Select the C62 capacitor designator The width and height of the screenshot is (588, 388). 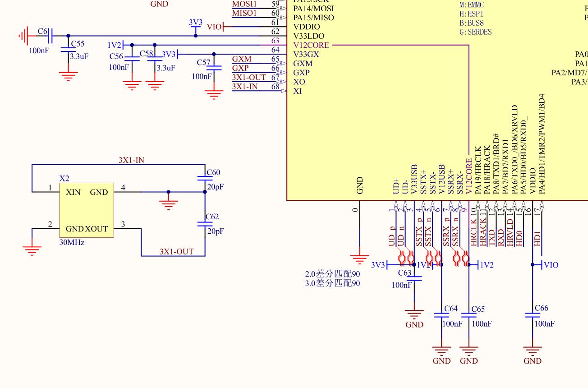(212, 217)
